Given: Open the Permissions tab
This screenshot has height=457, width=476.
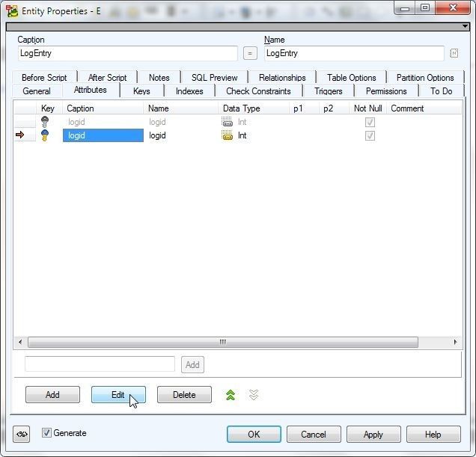Looking at the screenshot, I should [x=386, y=91].
